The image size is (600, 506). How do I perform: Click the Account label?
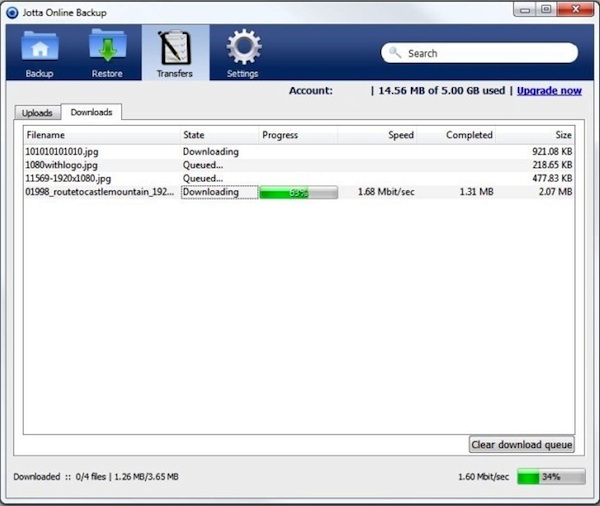[x=311, y=91]
